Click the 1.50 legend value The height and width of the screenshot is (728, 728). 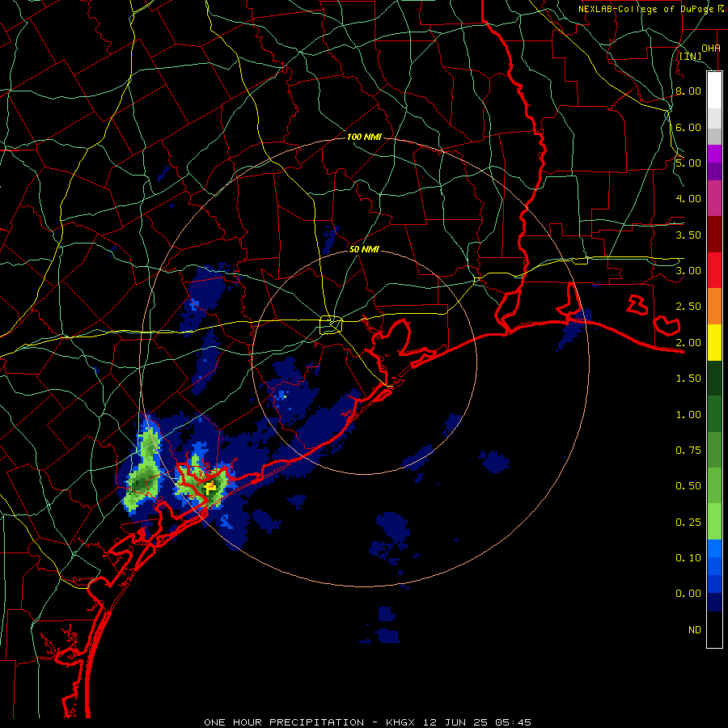point(688,379)
